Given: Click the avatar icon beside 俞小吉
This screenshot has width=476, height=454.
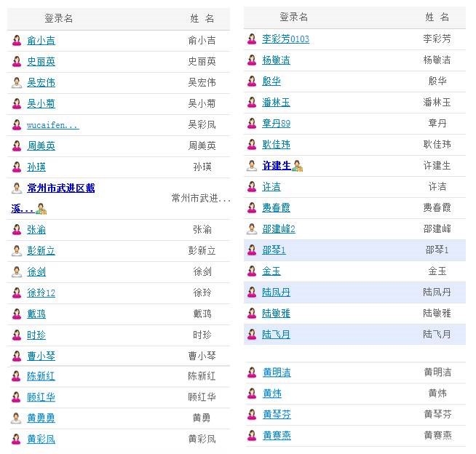Looking at the screenshot, I should pyautogui.click(x=17, y=40).
